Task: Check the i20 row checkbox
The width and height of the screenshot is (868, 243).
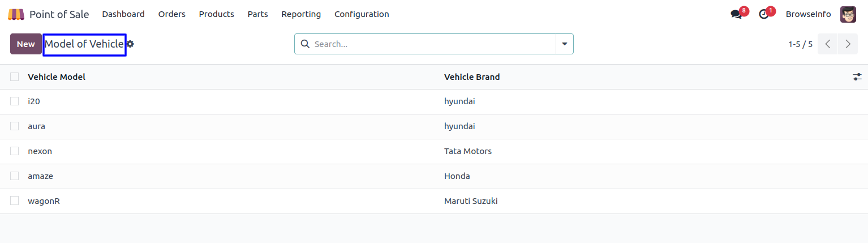Action: [x=15, y=101]
